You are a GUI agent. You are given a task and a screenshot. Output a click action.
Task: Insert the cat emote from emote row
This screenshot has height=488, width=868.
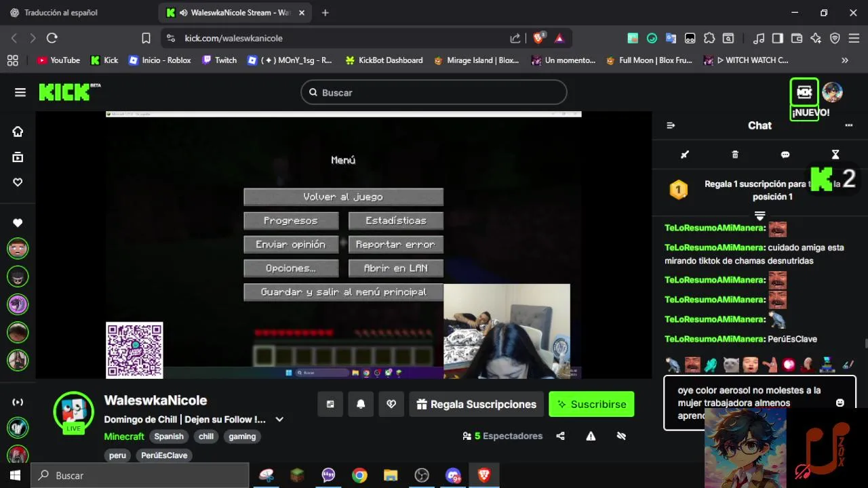731,365
